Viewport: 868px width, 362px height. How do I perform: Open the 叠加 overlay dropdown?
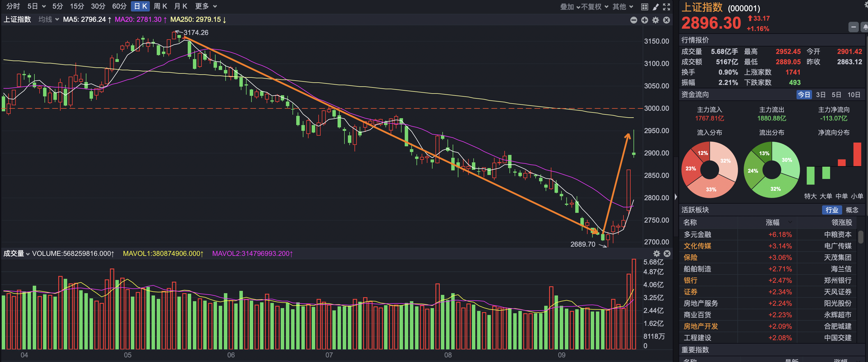[x=570, y=7]
